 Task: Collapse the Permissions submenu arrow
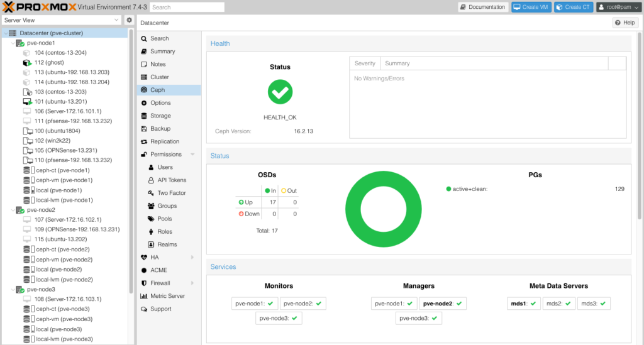[x=192, y=154]
